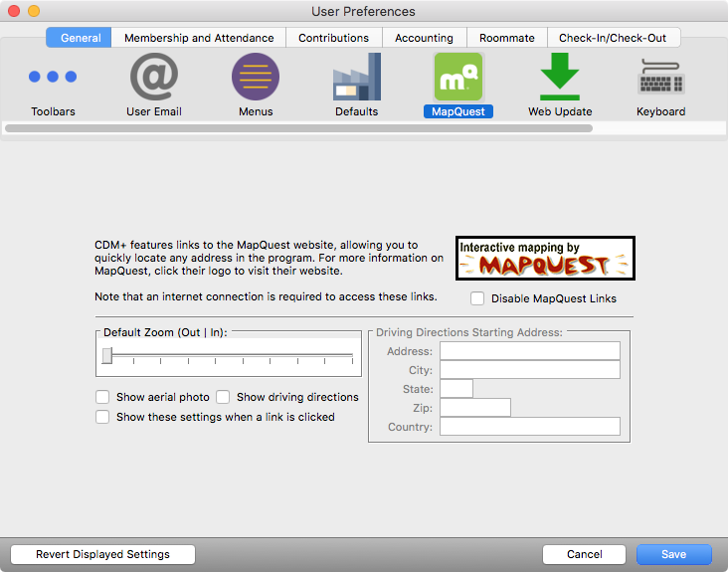Toggle Show driving directions checkbox
728x572 pixels.
224,397
